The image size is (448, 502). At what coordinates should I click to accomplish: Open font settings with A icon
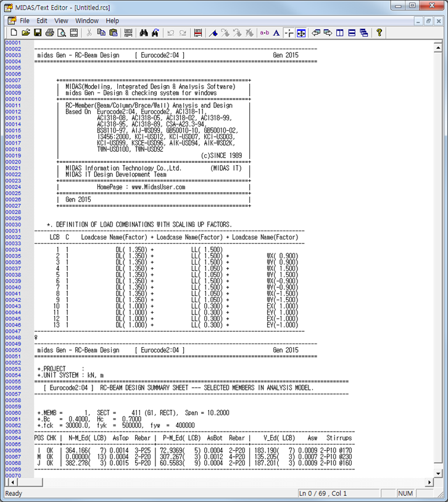point(276,33)
